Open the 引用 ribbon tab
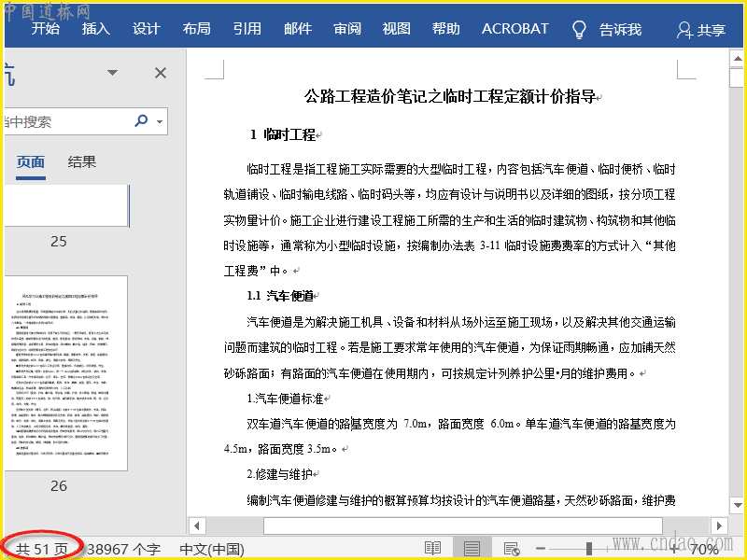This screenshot has width=747, height=560. (x=247, y=29)
